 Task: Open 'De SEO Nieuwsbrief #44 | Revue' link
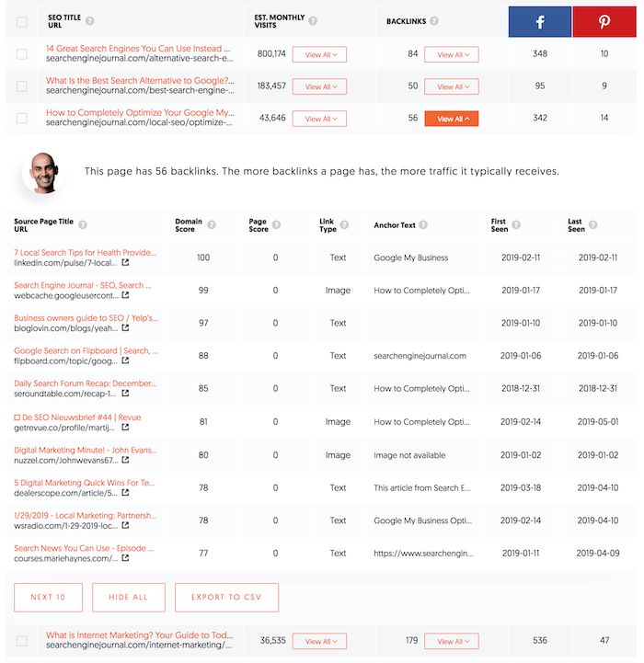[77, 417]
